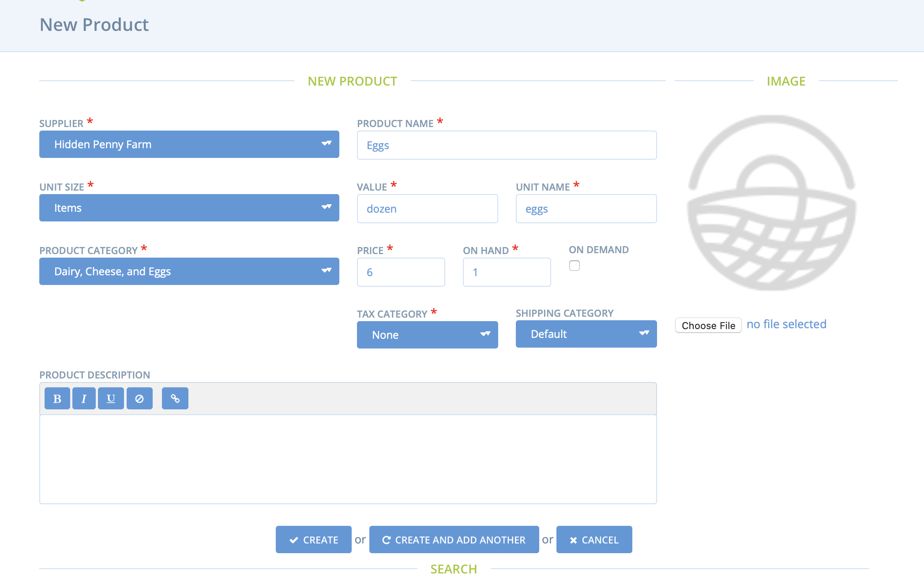Toggle bold formatting in description editor
The width and height of the screenshot is (924, 577).
[57, 398]
